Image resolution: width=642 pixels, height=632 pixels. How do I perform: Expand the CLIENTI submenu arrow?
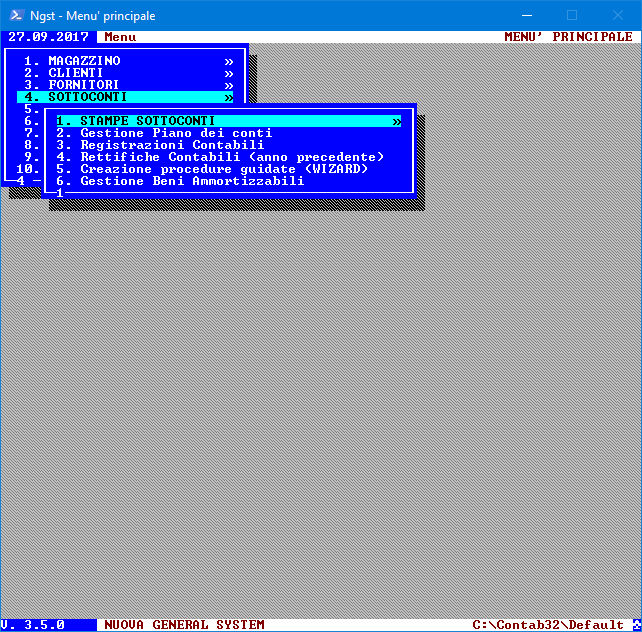(229, 73)
